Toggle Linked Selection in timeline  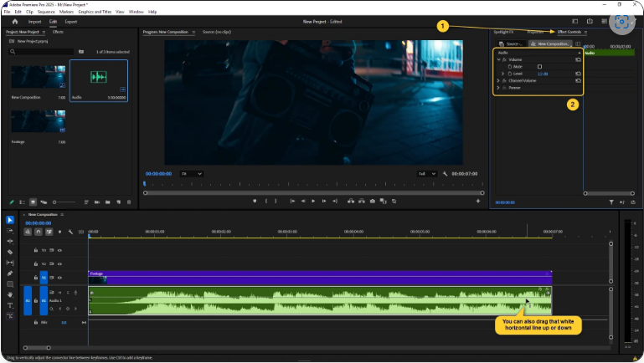pos(49,232)
